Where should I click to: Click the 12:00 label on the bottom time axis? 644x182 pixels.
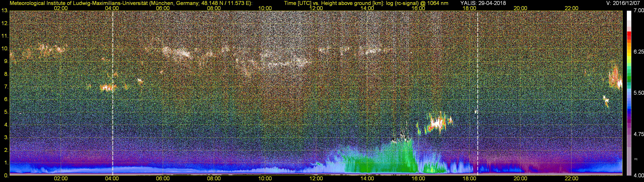tap(316, 179)
